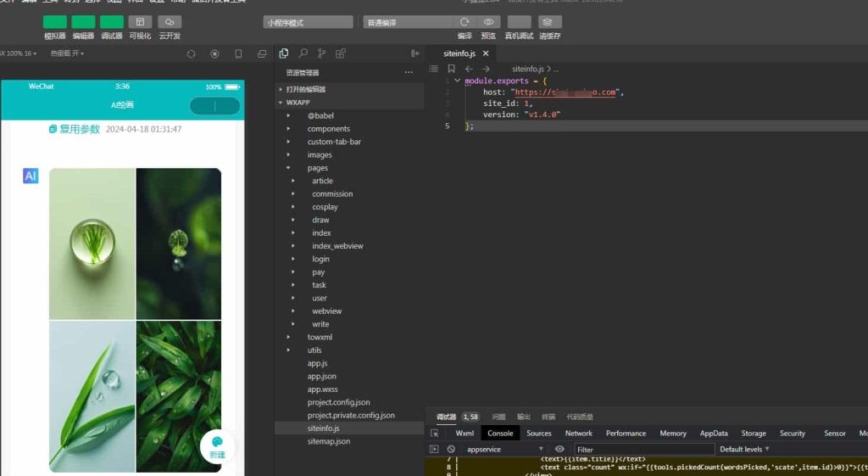This screenshot has width=868, height=476.
Task: Toggle the 模拟器 simulator panel button
Action: pyautogui.click(x=55, y=22)
